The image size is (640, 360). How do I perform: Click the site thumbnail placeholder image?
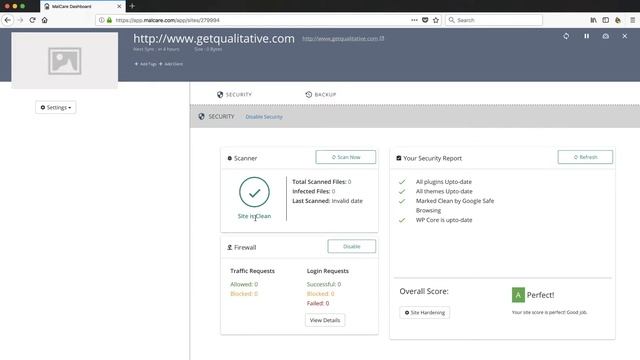pyautogui.click(x=65, y=61)
